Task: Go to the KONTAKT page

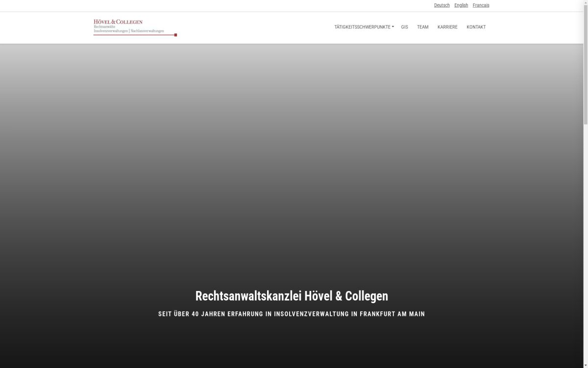Action: tap(476, 27)
